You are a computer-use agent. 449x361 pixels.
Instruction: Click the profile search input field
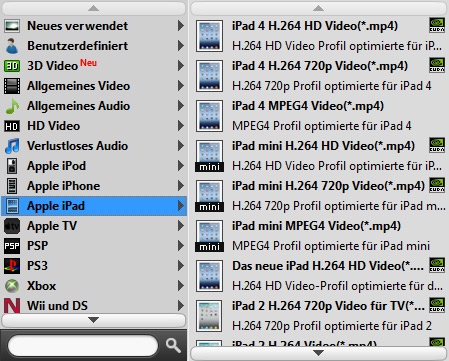[83, 345]
